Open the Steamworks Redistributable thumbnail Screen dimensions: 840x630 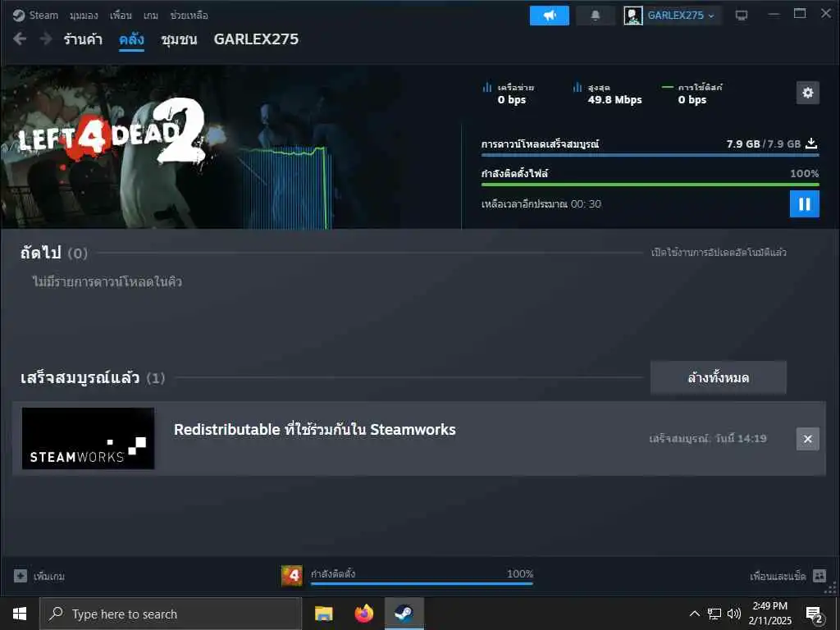click(x=88, y=438)
